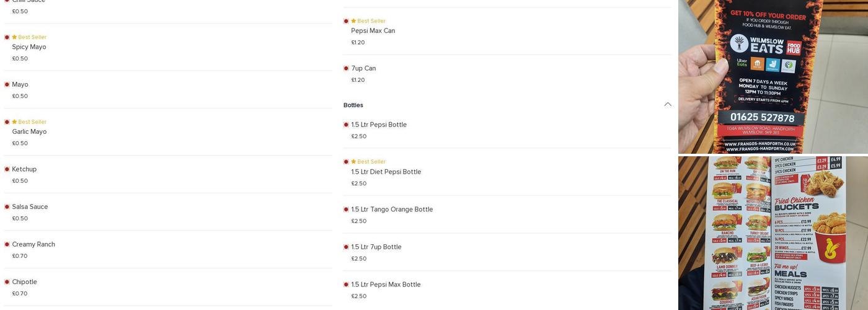Click the red dot icon beside Spicy Mayo
Image resolution: width=868 pixels, height=310 pixels.
(7, 37)
